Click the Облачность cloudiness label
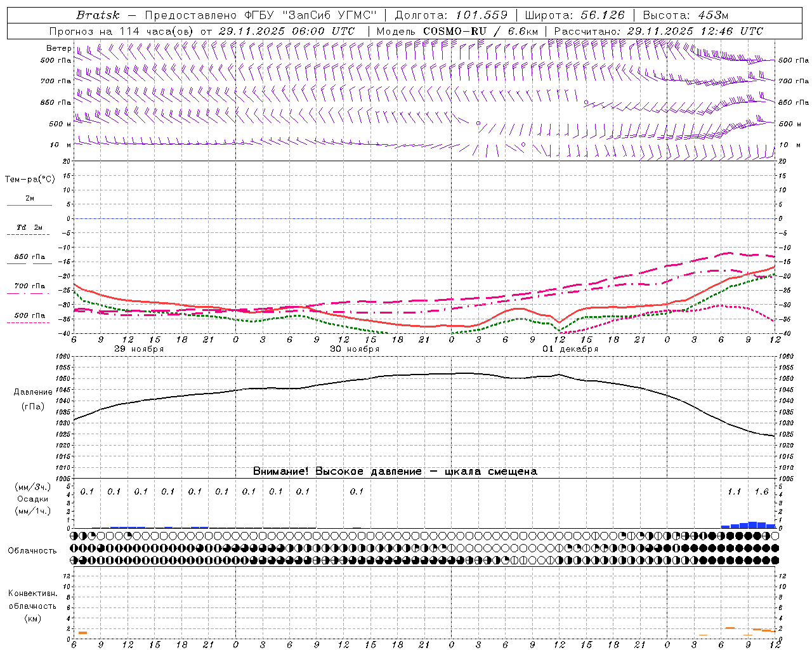 (32, 550)
